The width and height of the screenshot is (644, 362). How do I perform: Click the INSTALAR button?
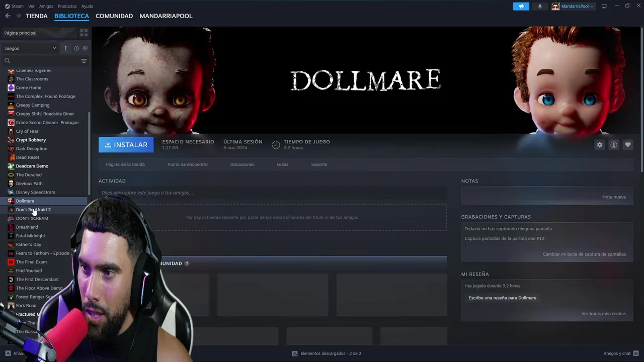click(x=126, y=145)
